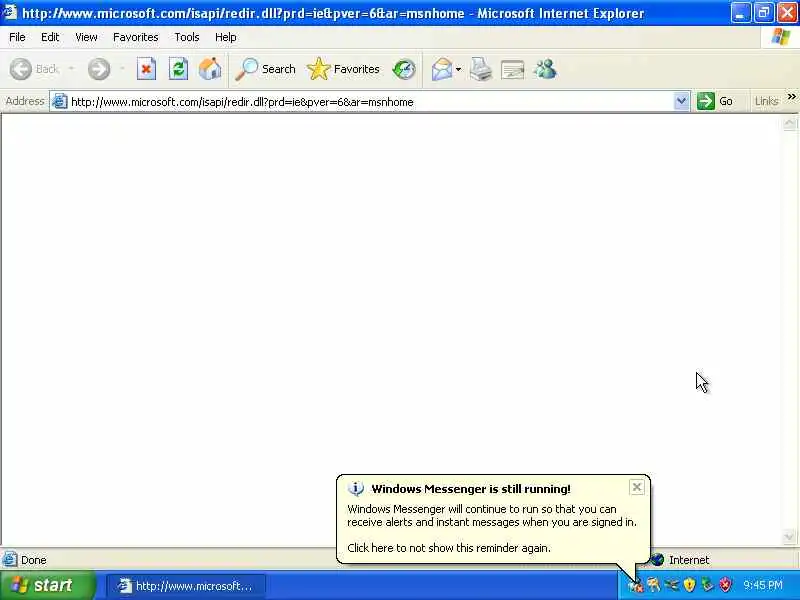Click the Links toolbar label

[x=766, y=102]
